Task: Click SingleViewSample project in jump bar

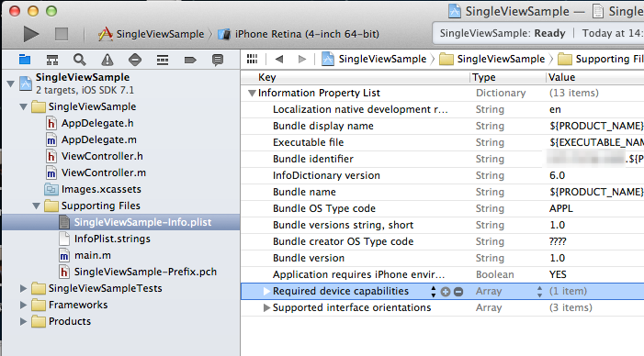Action: pyautogui.click(x=374, y=59)
